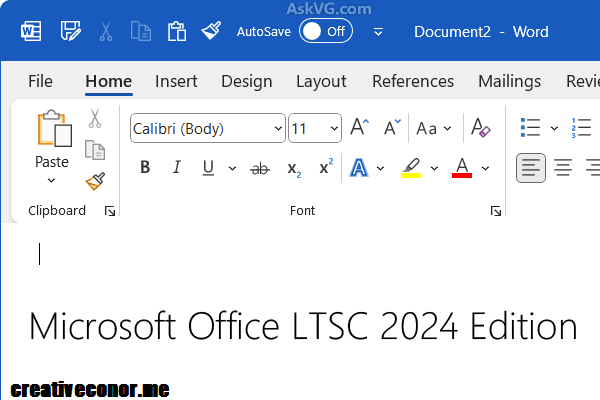Open the Change Case Aa menu

tap(434, 129)
